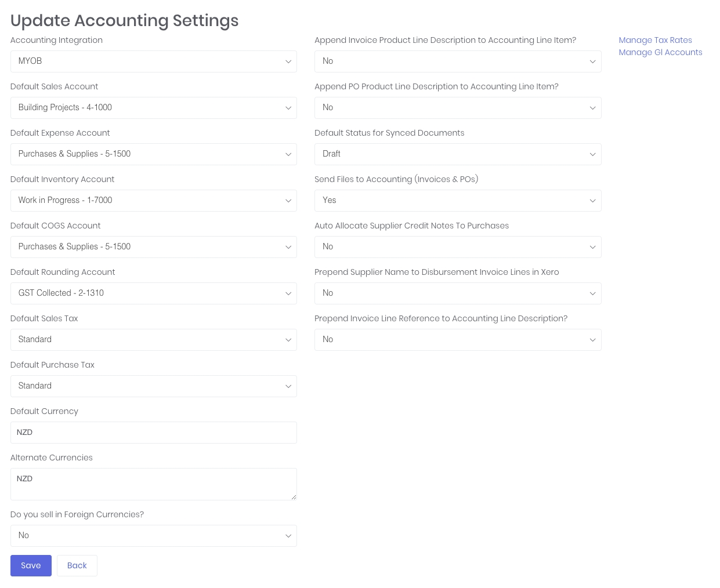The width and height of the screenshot is (720, 588).
Task: Open the Default Expense Account dropdown
Action: [x=153, y=154]
